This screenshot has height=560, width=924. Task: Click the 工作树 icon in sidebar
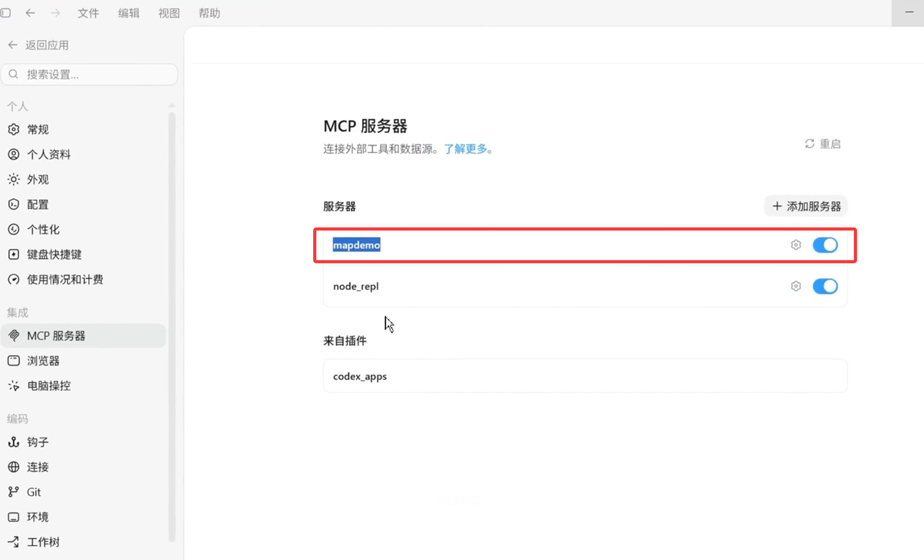14,542
